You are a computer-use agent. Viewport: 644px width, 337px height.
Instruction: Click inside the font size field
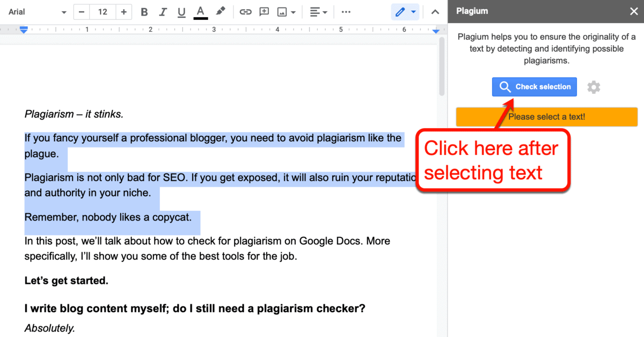tap(102, 11)
